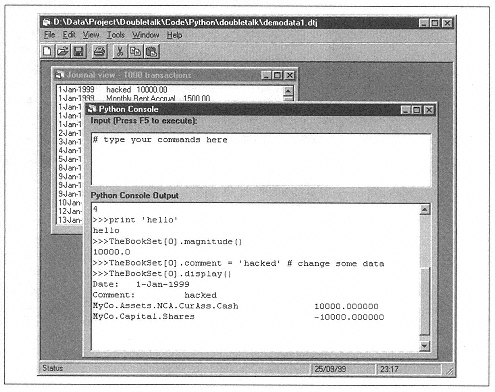Click the console output scroll up arrow
Image resolution: width=495 pixels, height=392 pixels.
coord(425,210)
